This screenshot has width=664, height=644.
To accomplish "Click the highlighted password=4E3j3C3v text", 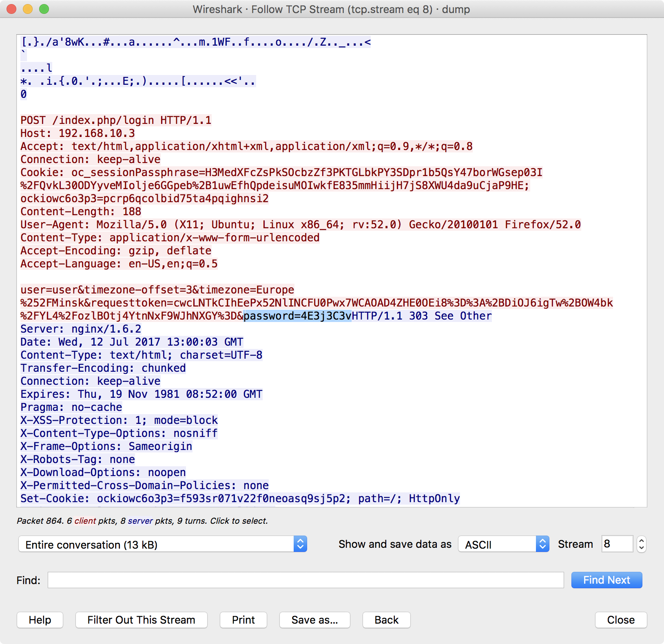I will [x=297, y=316].
